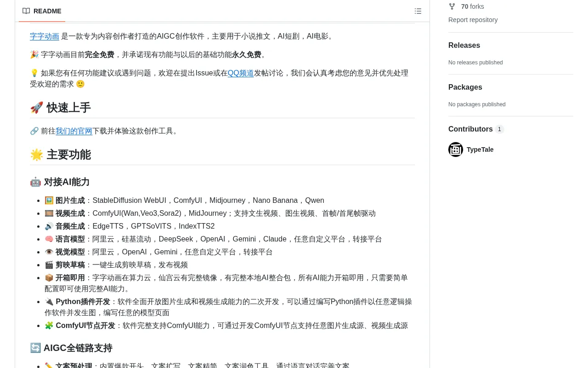Click the lightbulb emoji before 如果您有任何功能建议
The height and width of the screenshot is (368, 588).
click(34, 73)
